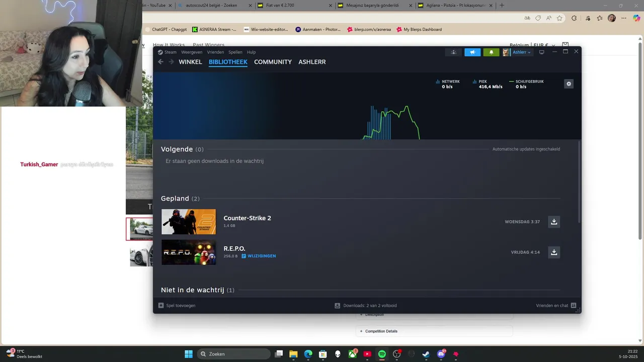Open ChatGPT - Chapgpt bookmark
The image size is (644, 362).
point(166,30)
